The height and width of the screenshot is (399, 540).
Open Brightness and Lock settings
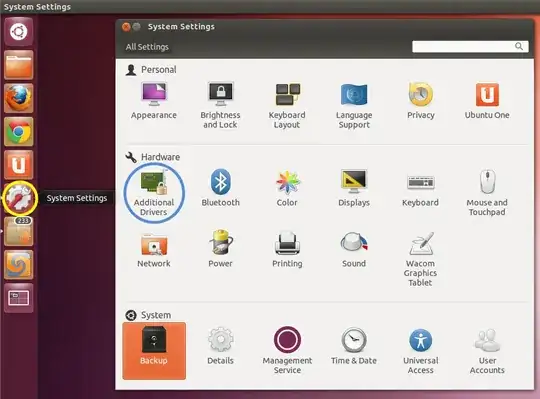(x=220, y=105)
